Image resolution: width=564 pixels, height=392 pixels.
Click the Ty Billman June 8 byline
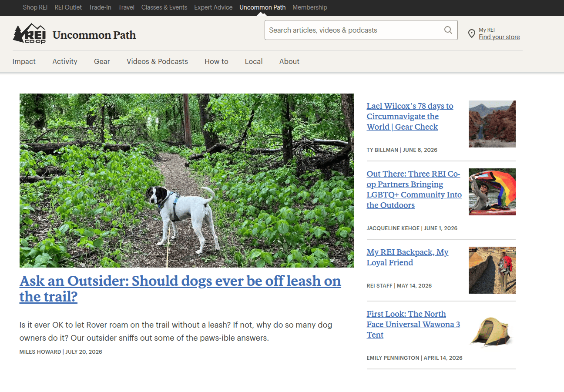tap(402, 150)
